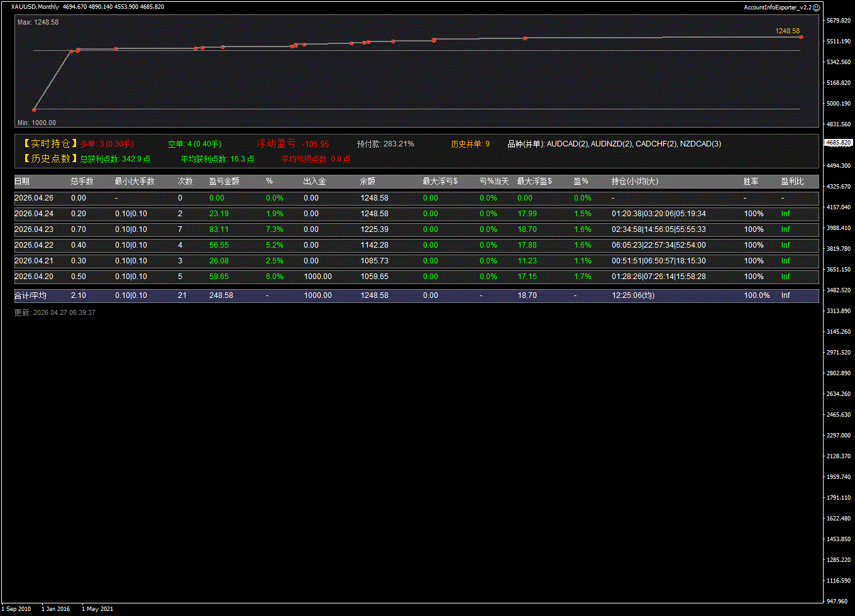Click the 83.11 profit value for 2026.04.23
855x616 pixels.
coord(219,229)
